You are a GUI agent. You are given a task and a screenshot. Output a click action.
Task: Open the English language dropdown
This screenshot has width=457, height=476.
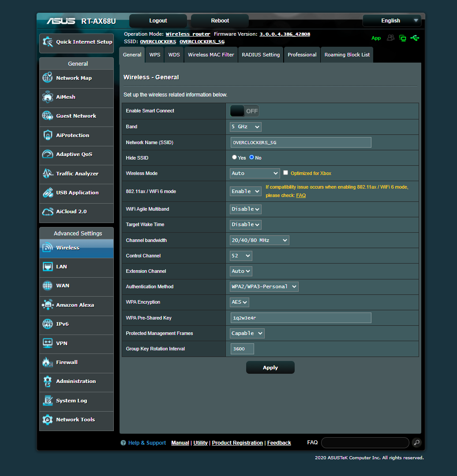click(392, 21)
